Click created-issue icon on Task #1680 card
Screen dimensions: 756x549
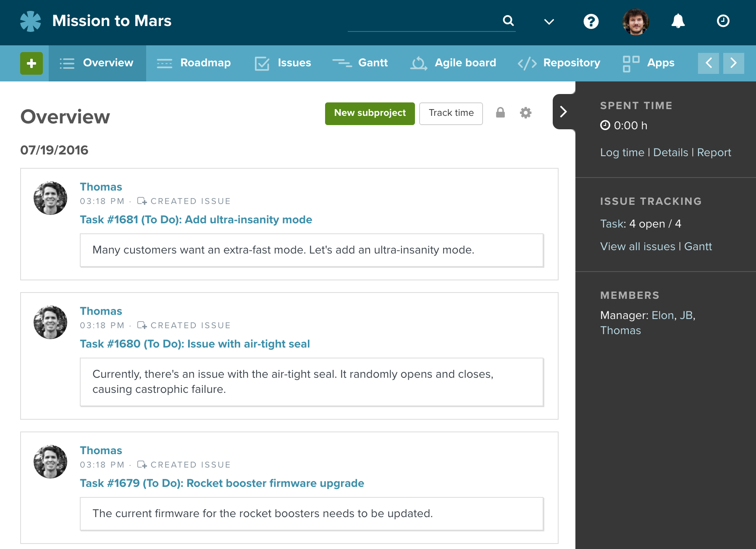[x=142, y=325]
